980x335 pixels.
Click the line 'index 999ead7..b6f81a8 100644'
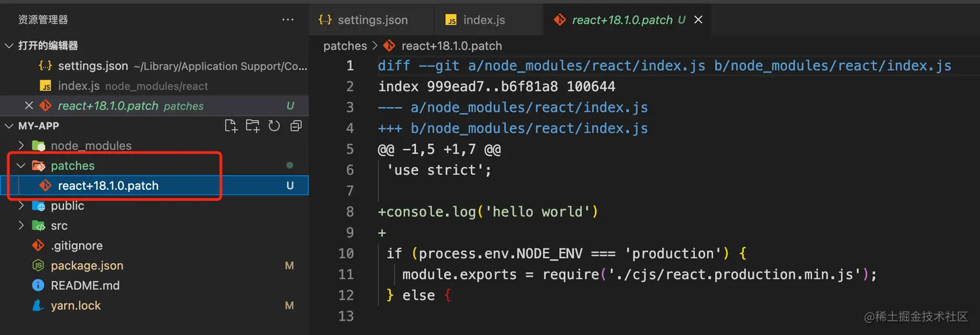496,87
